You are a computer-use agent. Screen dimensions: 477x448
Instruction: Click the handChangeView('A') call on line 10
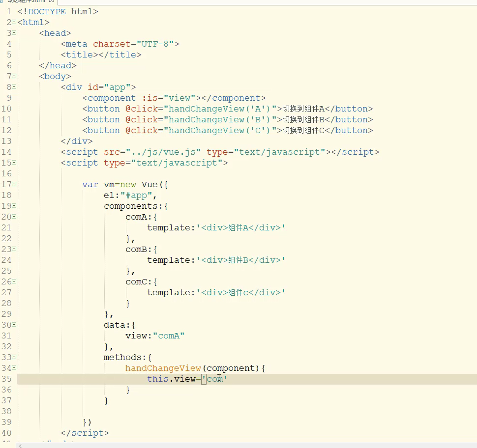click(x=219, y=109)
